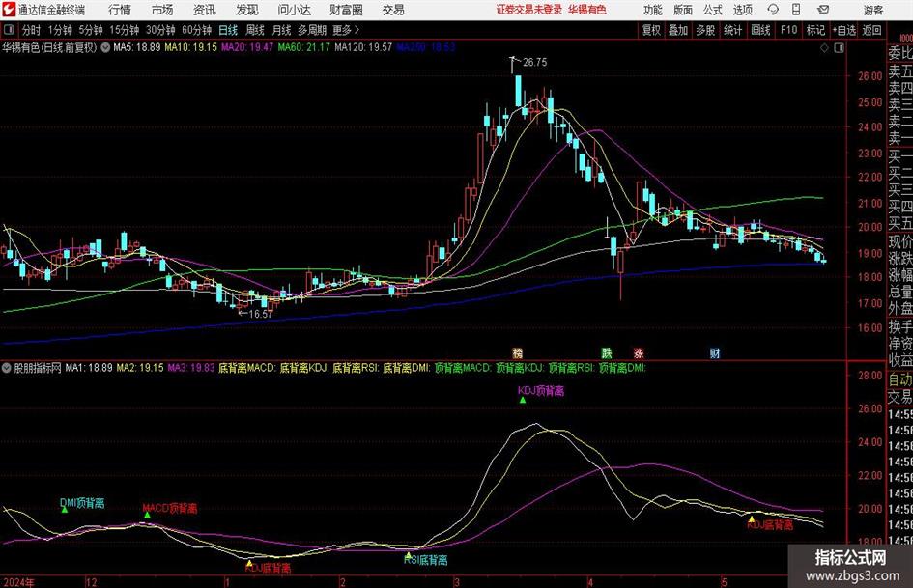The image size is (913, 588).
Task: Click the 叠加 overlay button
Action: tap(678, 30)
